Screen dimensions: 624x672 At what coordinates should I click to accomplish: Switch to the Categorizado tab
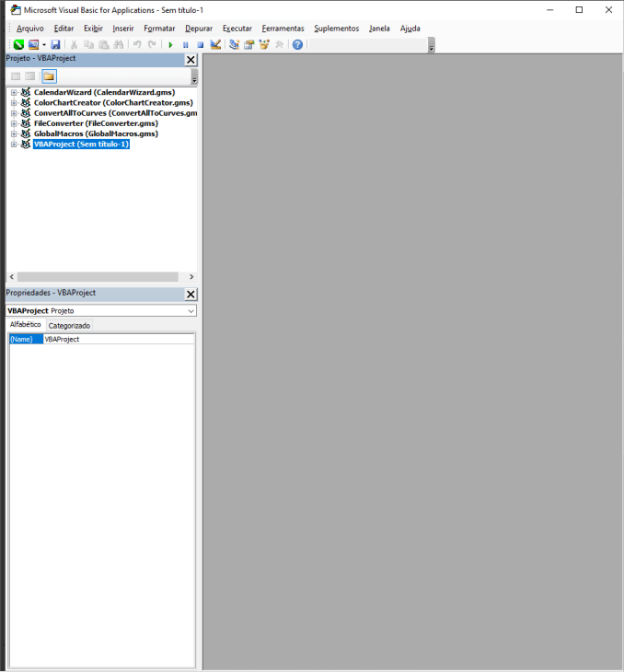(69, 326)
